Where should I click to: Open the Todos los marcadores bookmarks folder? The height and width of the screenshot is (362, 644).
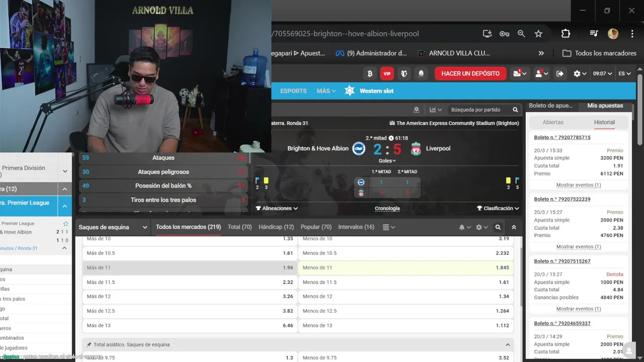tap(599, 53)
